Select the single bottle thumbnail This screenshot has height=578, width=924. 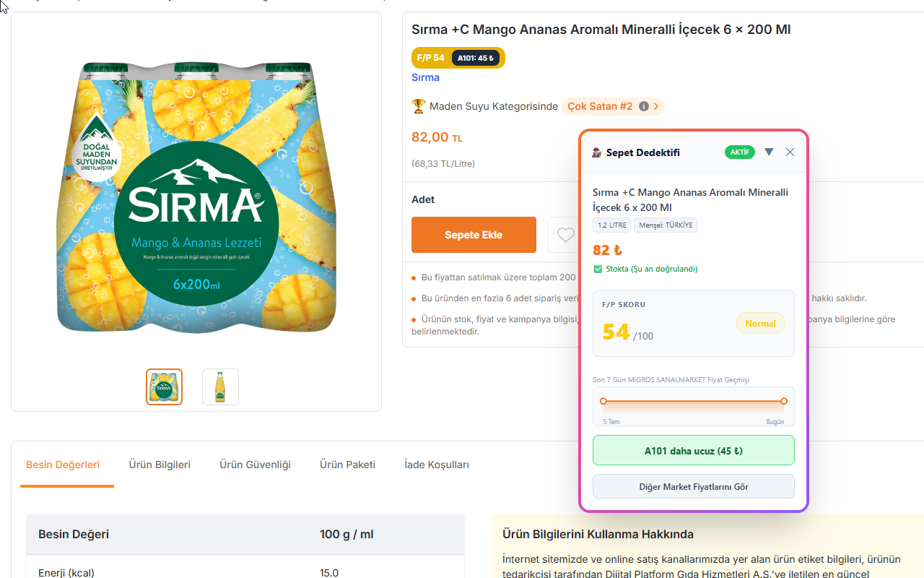pyautogui.click(x=220, y=387)
